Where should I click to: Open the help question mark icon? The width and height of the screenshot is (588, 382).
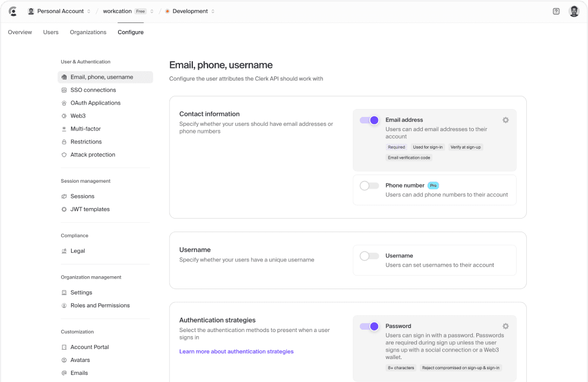(x=556, y=11)
